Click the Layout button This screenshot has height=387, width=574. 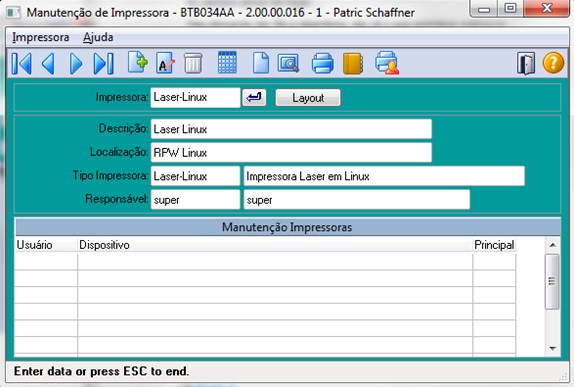point(308,98)
